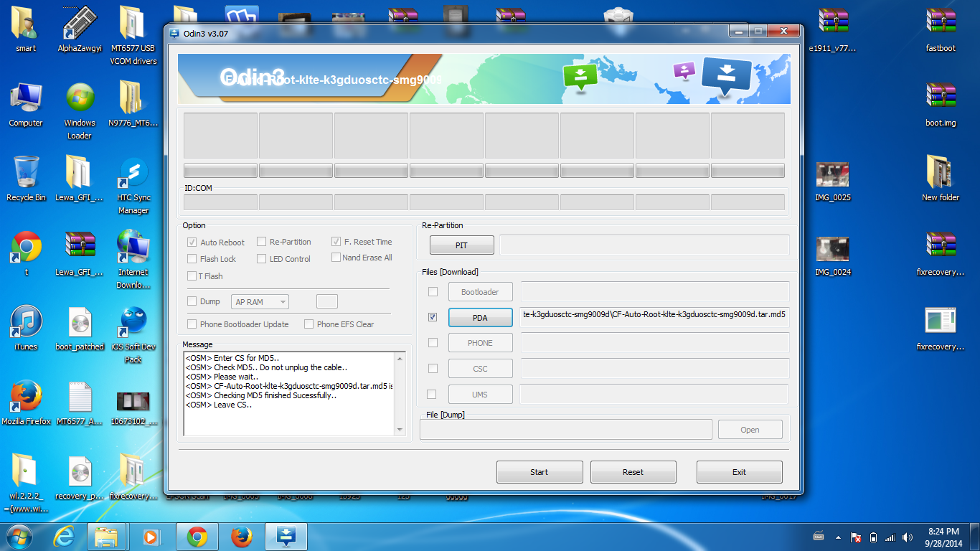Enable Phone Bootloader Update checkbox

[x=192, y=324]
